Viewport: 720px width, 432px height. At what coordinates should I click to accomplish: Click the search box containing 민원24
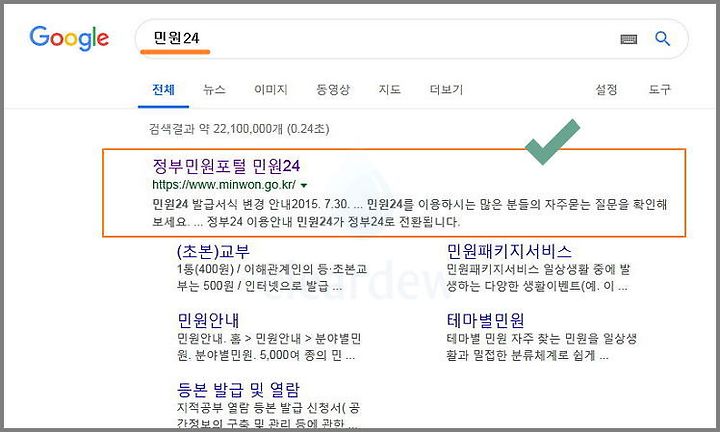tap(411, 39)
